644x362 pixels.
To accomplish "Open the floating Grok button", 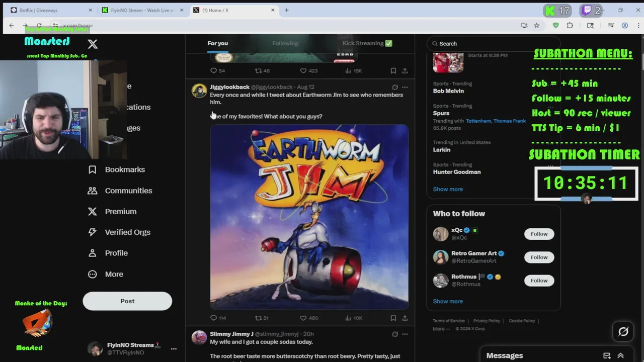I will point(623,331).
